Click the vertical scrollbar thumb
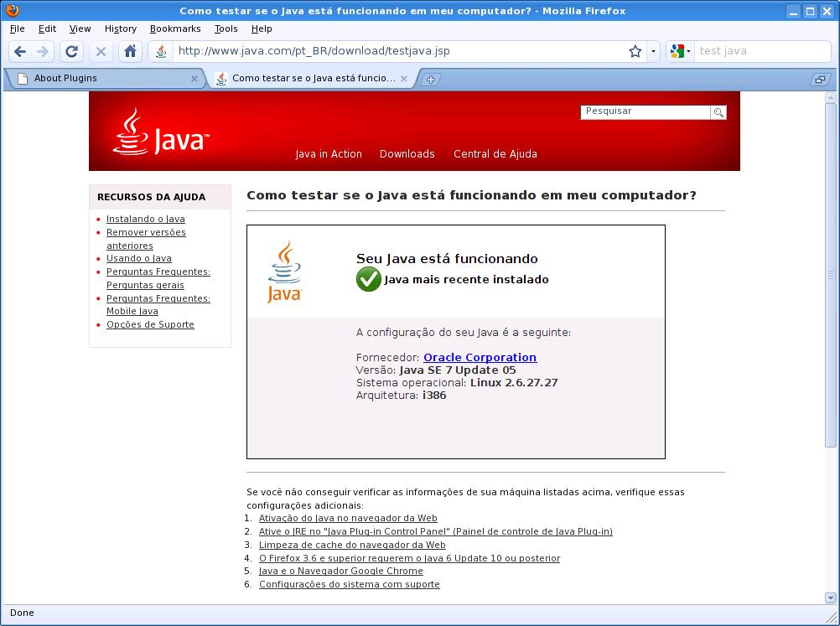 click(830, 275)
